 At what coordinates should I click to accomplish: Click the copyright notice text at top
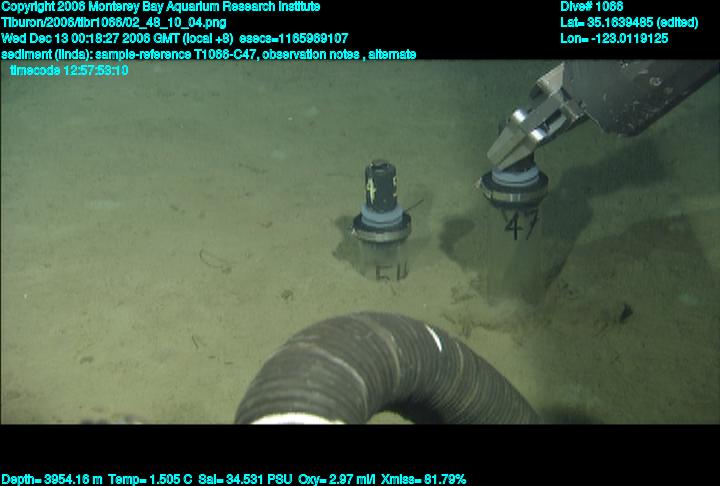[160, 7]
